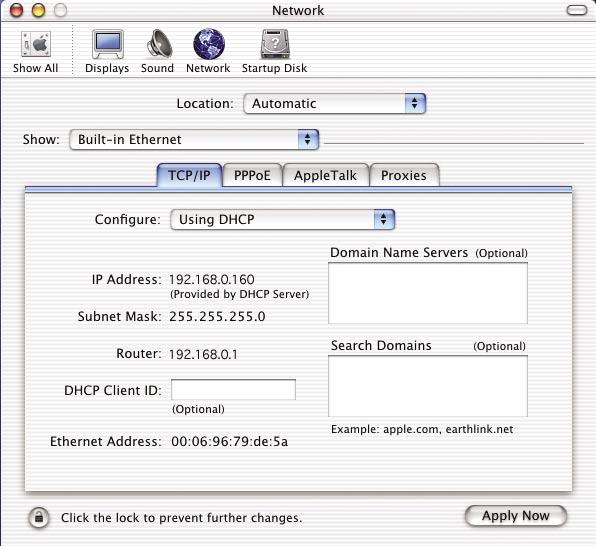The image size is (596, 546).
Task: Click the 'Click the lock to prevent further changes' text
Action: [182, 517]
